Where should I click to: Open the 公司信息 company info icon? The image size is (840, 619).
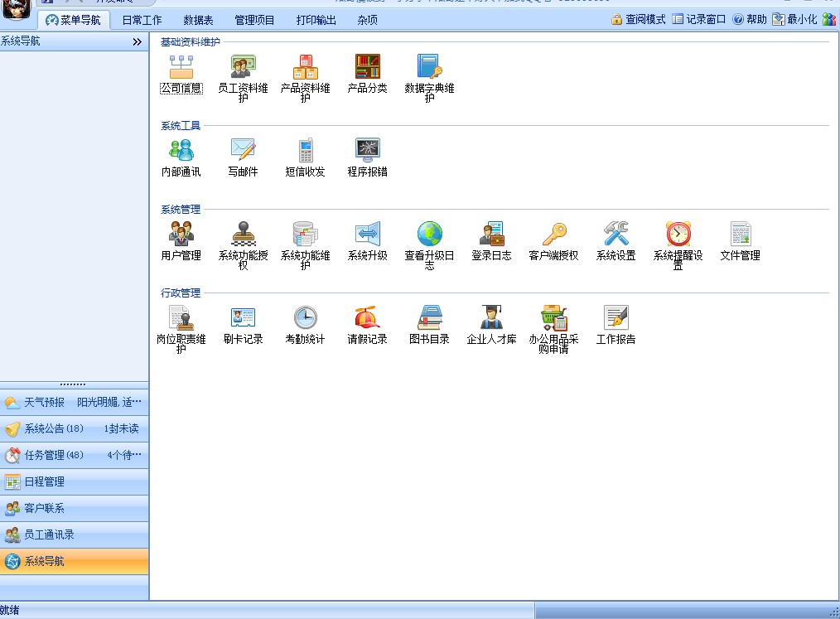[181, 67]
